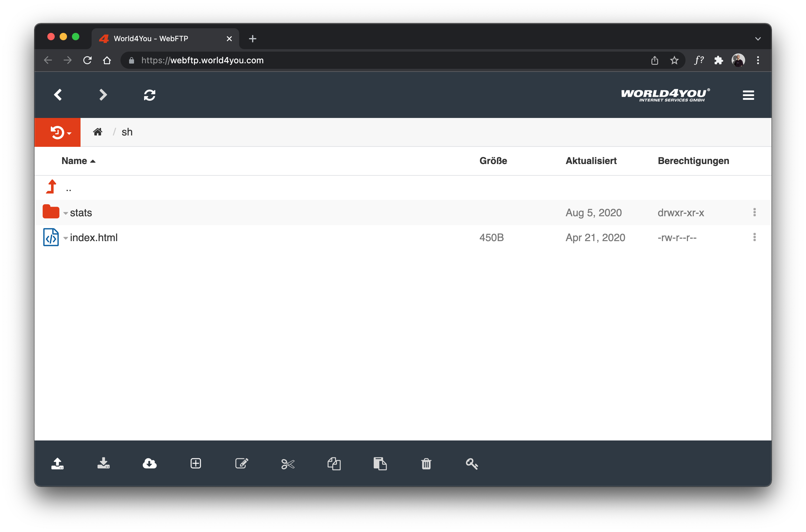Sort files by Aktualisiert column

(x=591, y=161)
